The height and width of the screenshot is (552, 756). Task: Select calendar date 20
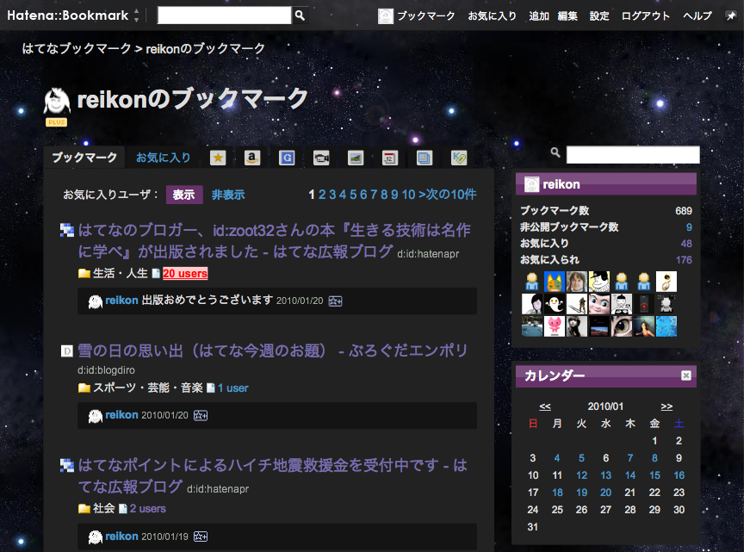coord(605,493)
